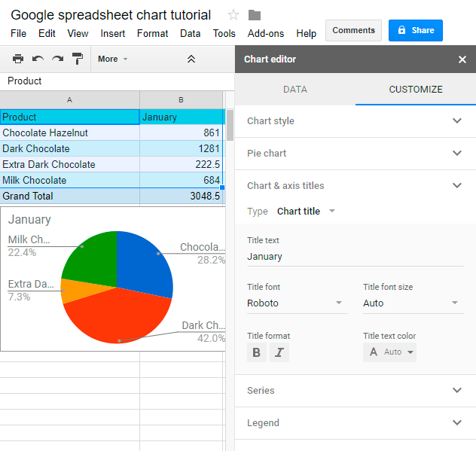476x451 pixels.
Task: Click the chart title January
Action: pyautogui.click(x=29, y=220)
